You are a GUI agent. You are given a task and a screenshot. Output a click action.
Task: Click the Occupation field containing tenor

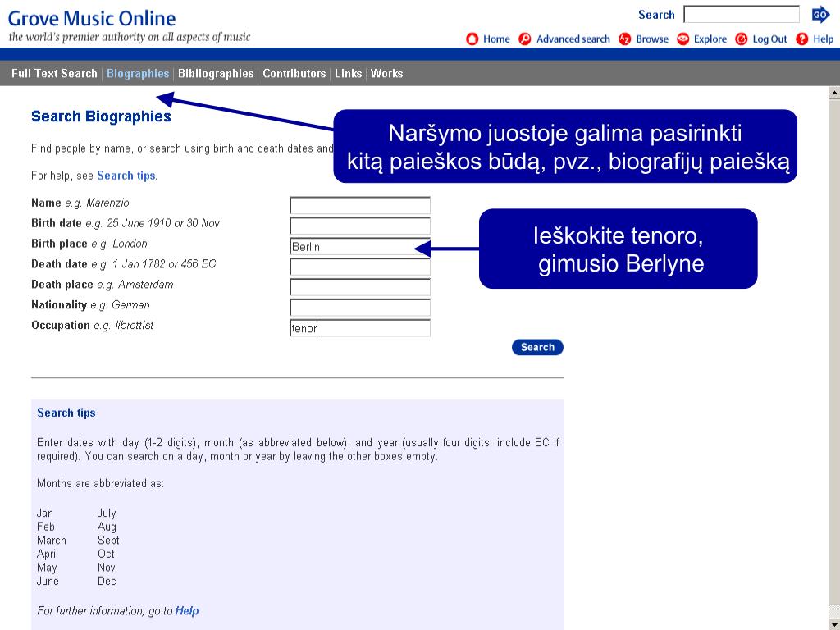(360, 328)
